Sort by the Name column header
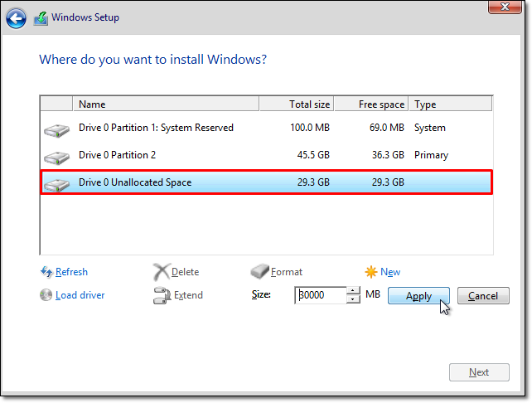 166,104
